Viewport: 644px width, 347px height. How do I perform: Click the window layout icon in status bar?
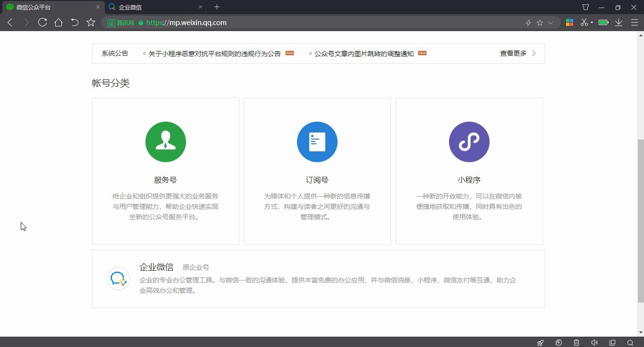612,343
